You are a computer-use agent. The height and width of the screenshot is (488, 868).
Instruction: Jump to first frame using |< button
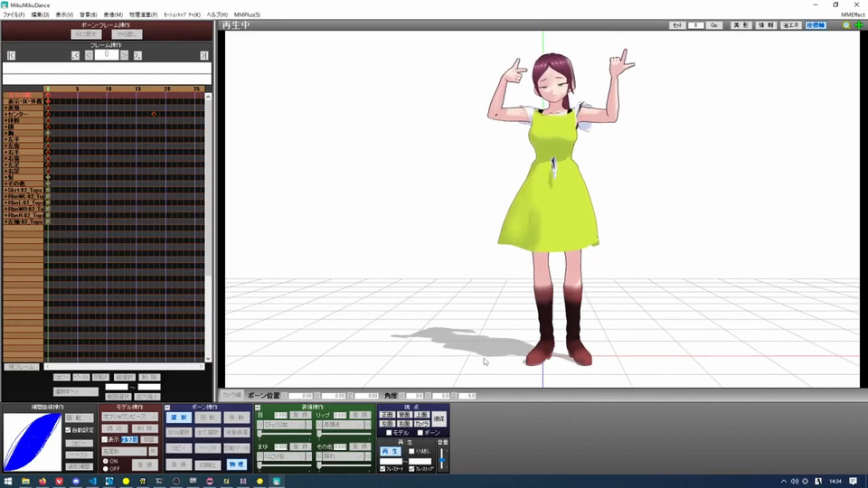coord(11,55)
